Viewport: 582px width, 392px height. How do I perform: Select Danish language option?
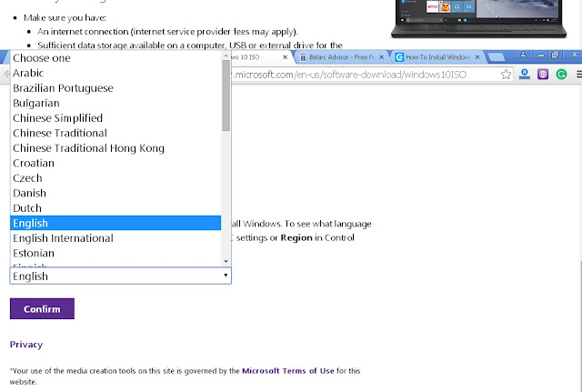(x=115, y=194)
